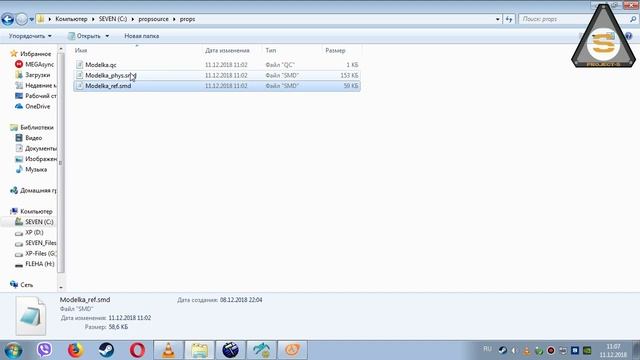Open Explorer help via the question mark icon
This screenshot has height=360, width=640.
629,36
